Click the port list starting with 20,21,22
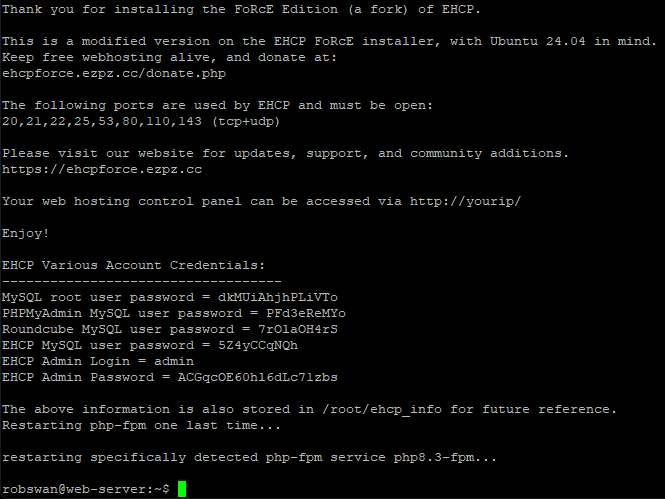Image resolution: width=665 pixels, height=499 pixels. point(101,121)
